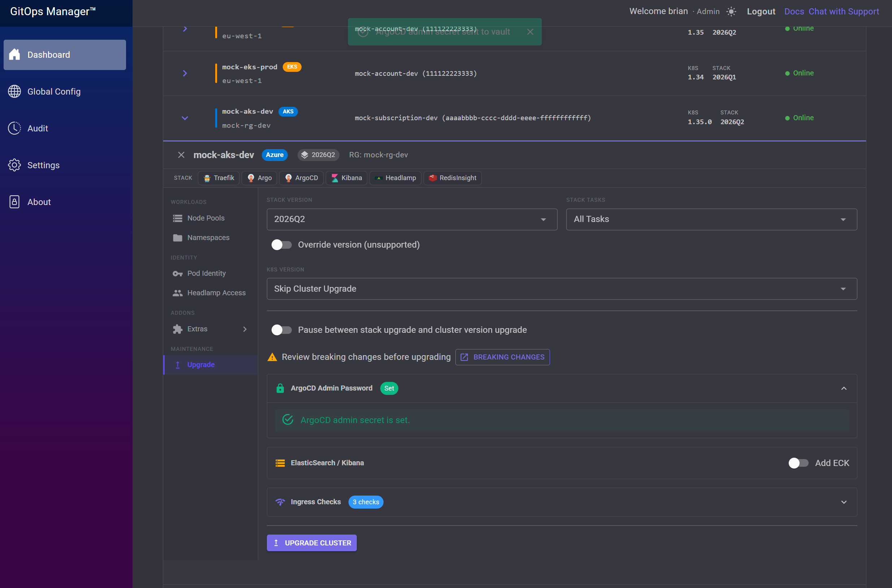Click the Node Pools list icon
Image resolution: width=892 pixels, height=588 pixels.
pos(177,218)
